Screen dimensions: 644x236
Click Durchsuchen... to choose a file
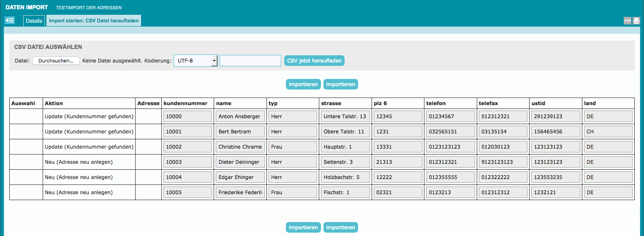tap(56, 61)
